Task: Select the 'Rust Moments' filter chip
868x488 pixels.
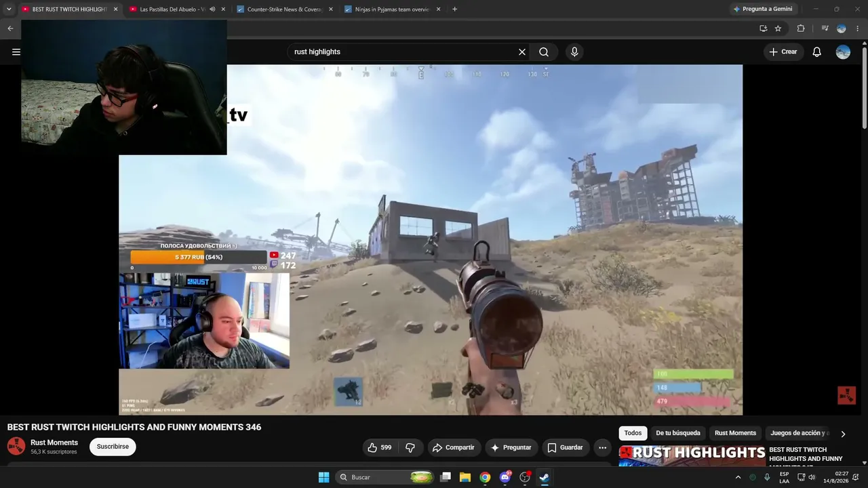Action: (x=735, y=433)
